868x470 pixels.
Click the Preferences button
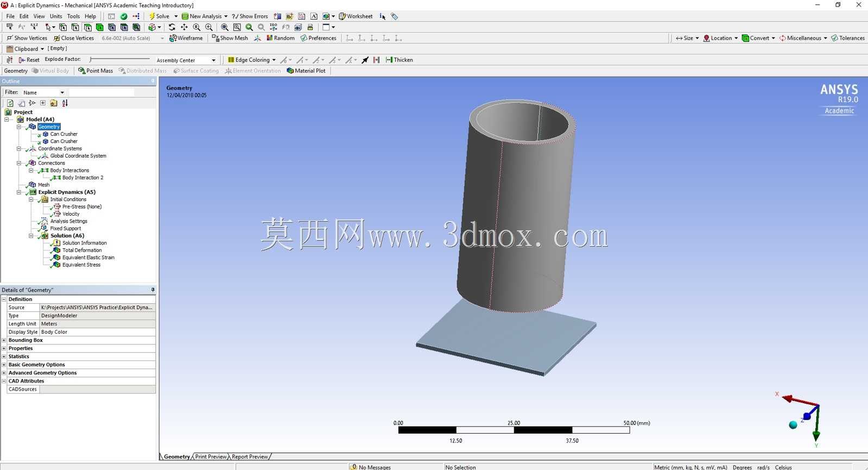(318, 38)
